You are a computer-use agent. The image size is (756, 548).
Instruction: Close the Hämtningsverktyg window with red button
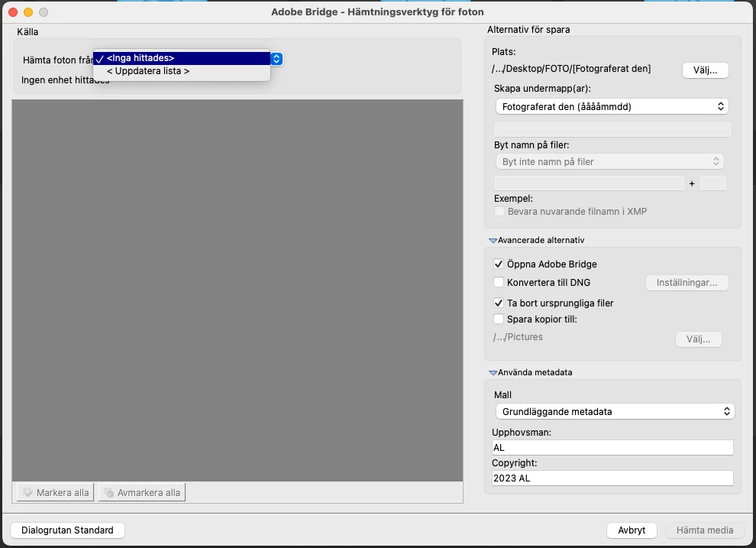click(x=13, y=12)
